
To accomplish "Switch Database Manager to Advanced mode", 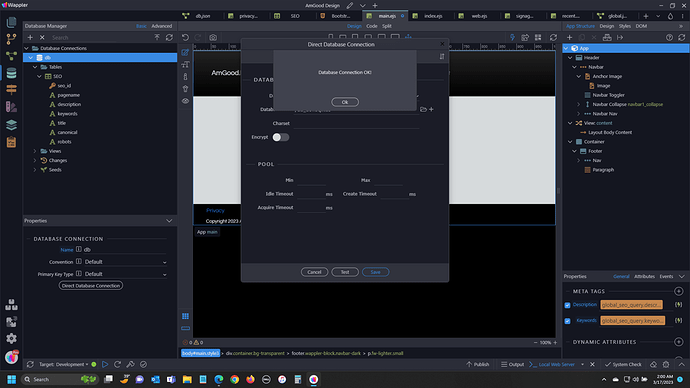I will tap(161, 26).
